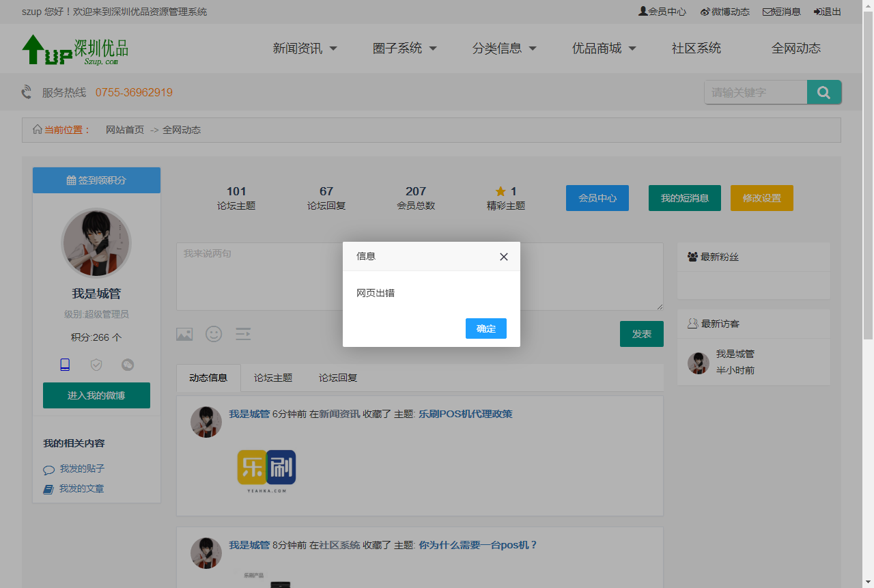
Task: Switch to the 论坛主题 tab
Action: click(x=273, y=378)
